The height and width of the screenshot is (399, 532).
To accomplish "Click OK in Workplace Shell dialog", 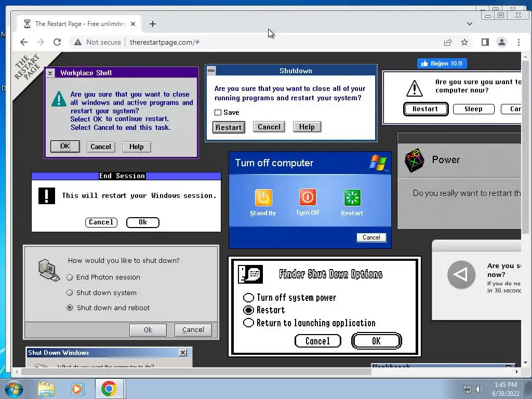I will pos(65,147).
